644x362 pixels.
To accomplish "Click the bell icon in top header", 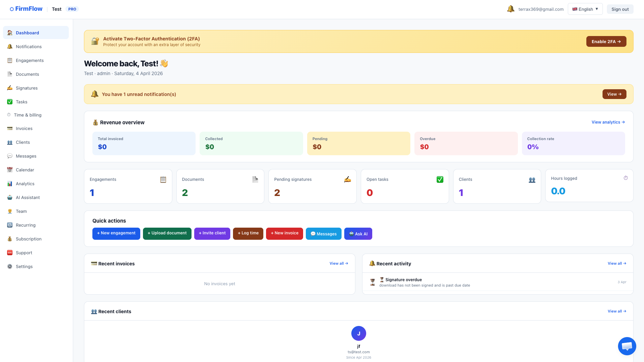I will click(x=511, y=9).
